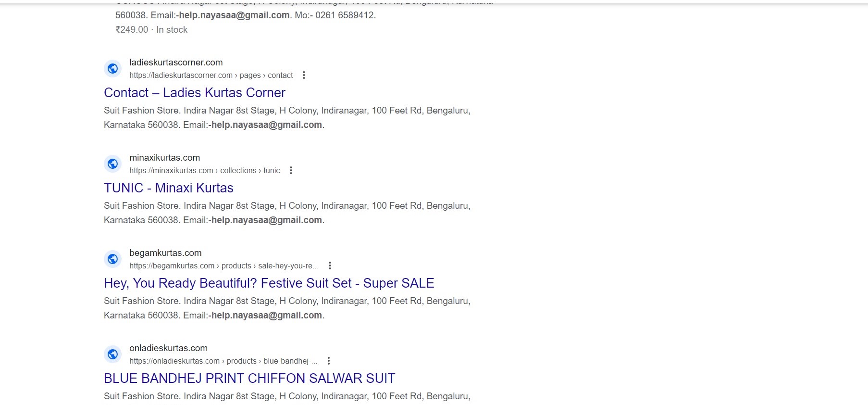Viewport: 868px width, 405px height.
Task: Click the ladieskurtascorner.com pages › contact URL
Action: click(211, 75)
